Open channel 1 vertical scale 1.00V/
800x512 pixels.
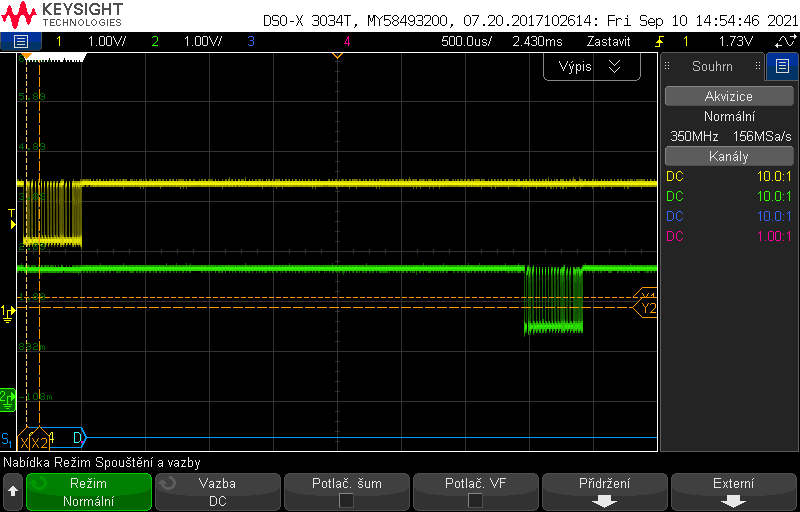coord(107,41)
